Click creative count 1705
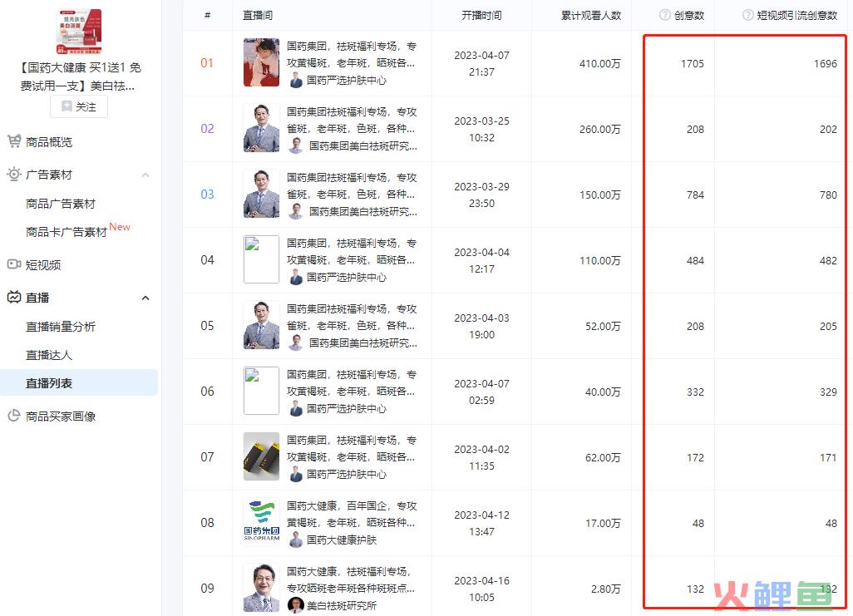The height and width of the screenshot is (616, 853). [x=692, y=64]
